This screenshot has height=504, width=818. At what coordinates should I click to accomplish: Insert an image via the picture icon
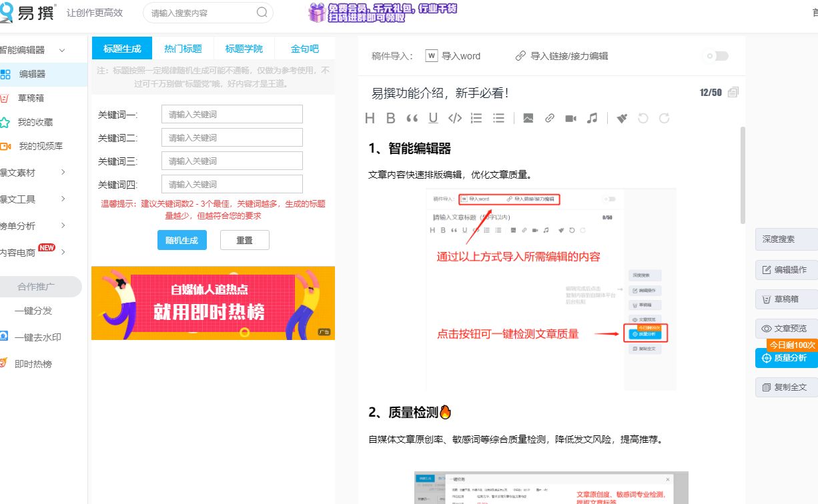528,118
